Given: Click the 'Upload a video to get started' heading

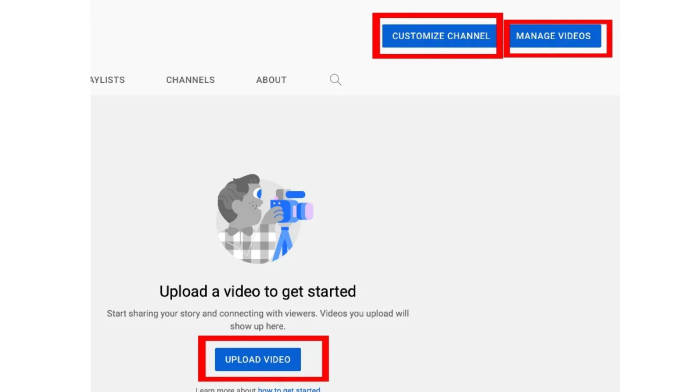Looking at the screenshot, I should click(x=257, y=292).
